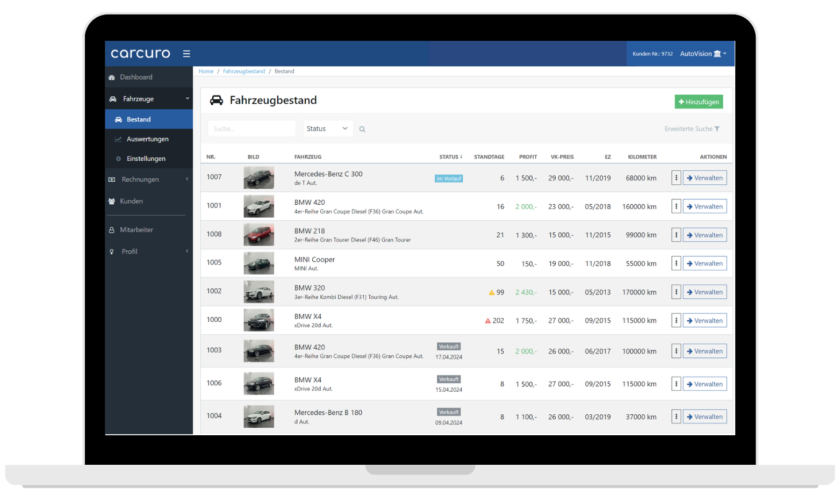Click the thumbnail of Mercedes-Benz C 300

pos(259,178)
